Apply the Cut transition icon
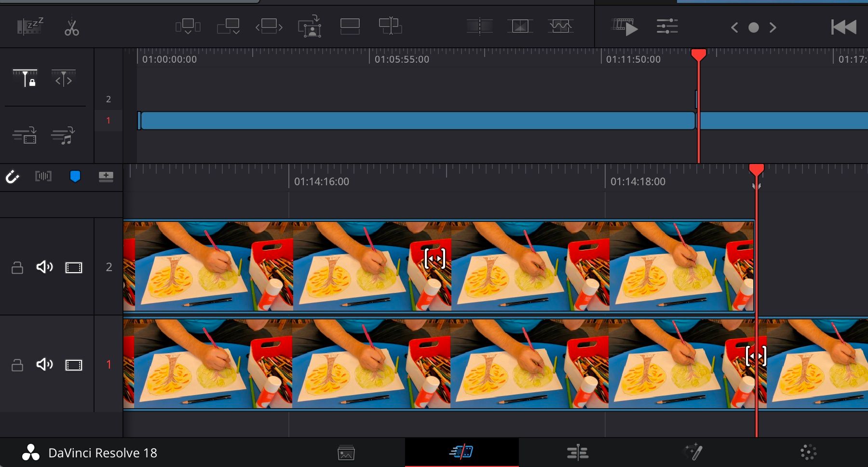This screenshot has height=467, width=868. point(480,27)
